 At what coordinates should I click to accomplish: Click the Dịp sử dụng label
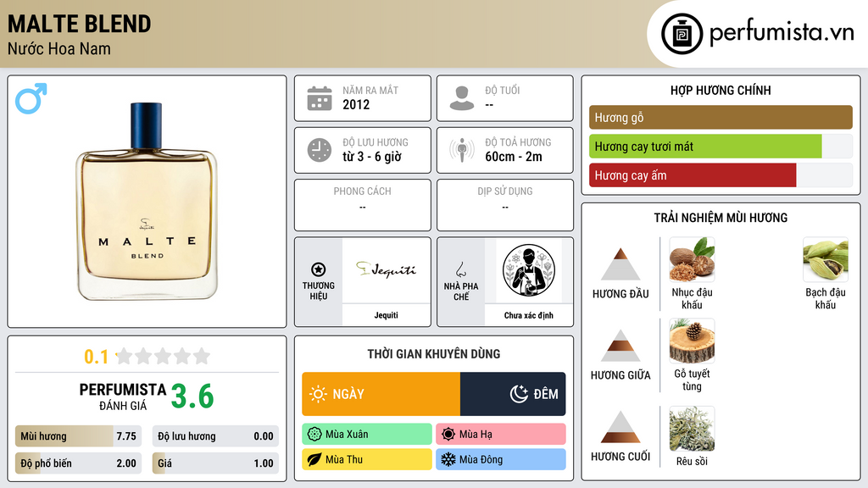[x=505, y=191]
